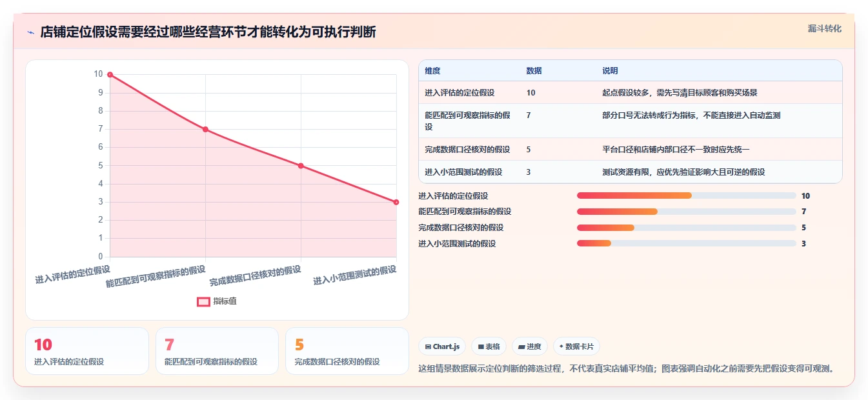
Task: Click the footnote starting 这组情景数据
Action: tap(629, 369)
